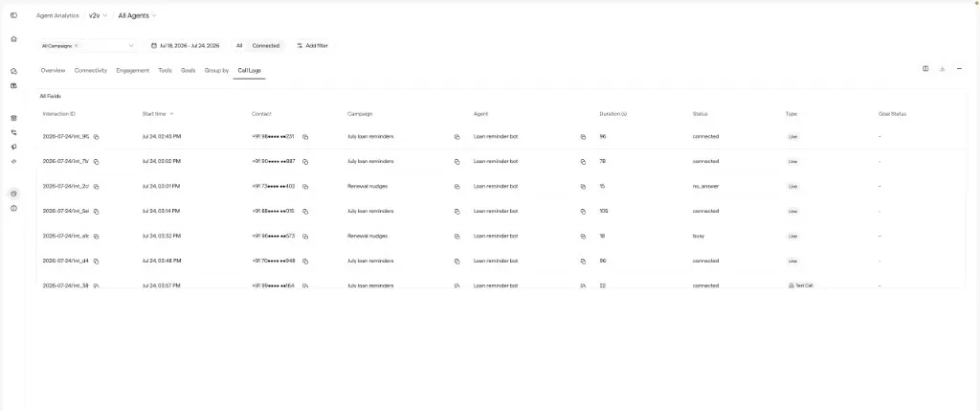
Task: Click the Live badge in the 02:45 PM row
Action: click(792, 136)
